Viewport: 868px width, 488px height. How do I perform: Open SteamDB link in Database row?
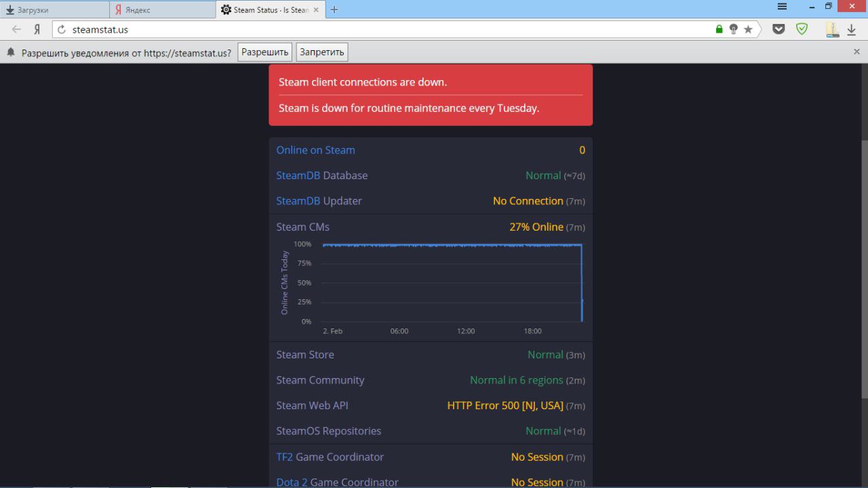[298, 175]
